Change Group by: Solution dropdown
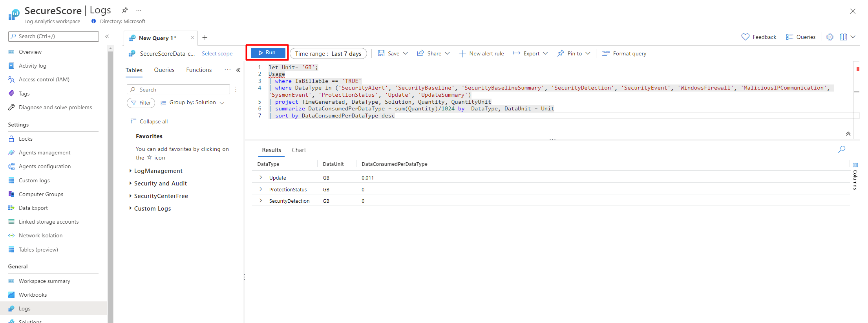Viewport: 868px width, 323px height. 192,103
